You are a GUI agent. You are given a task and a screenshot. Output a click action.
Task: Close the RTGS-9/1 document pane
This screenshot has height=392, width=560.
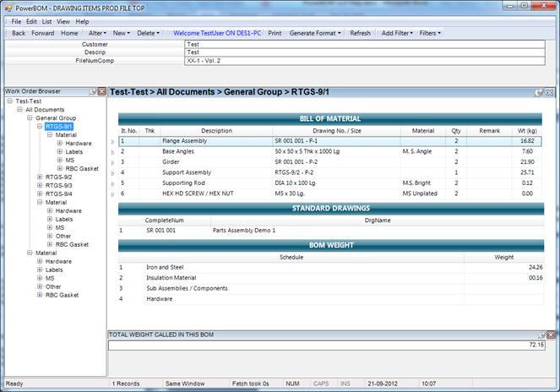coord(549,92)
